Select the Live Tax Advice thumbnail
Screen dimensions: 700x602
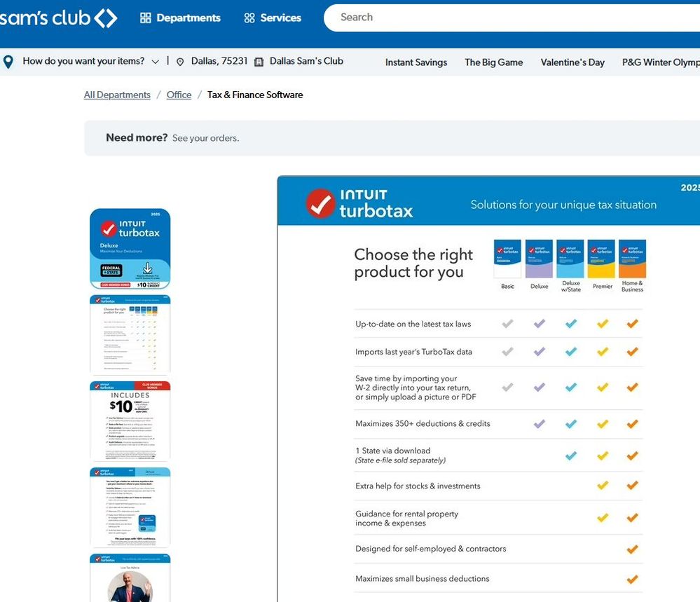tap(130, 578)
